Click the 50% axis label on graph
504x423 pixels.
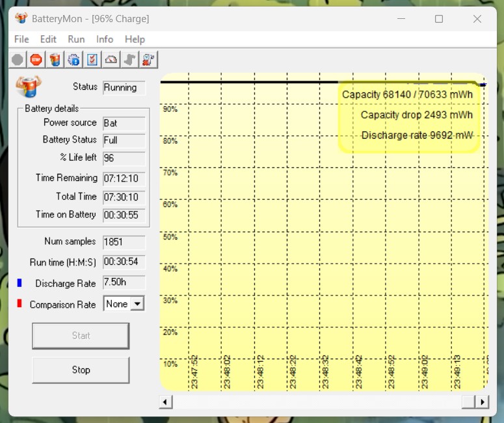coord(170,237)
